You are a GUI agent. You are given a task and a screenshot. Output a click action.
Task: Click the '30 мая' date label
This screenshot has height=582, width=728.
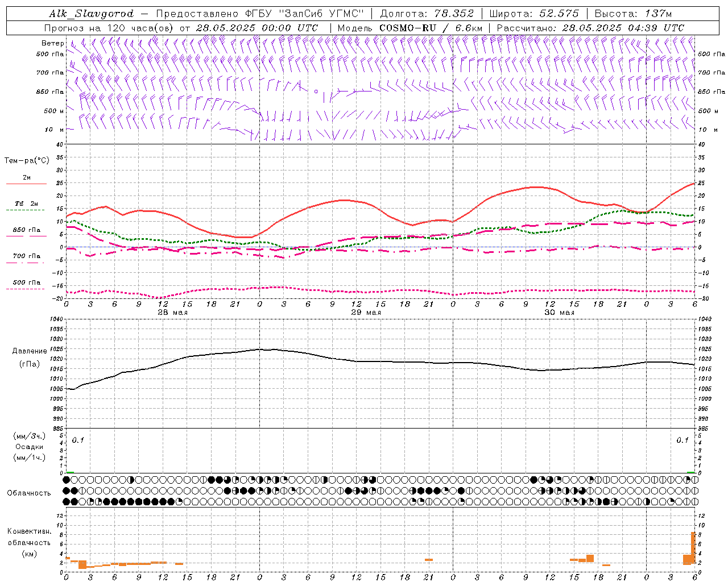click(559, 313)
